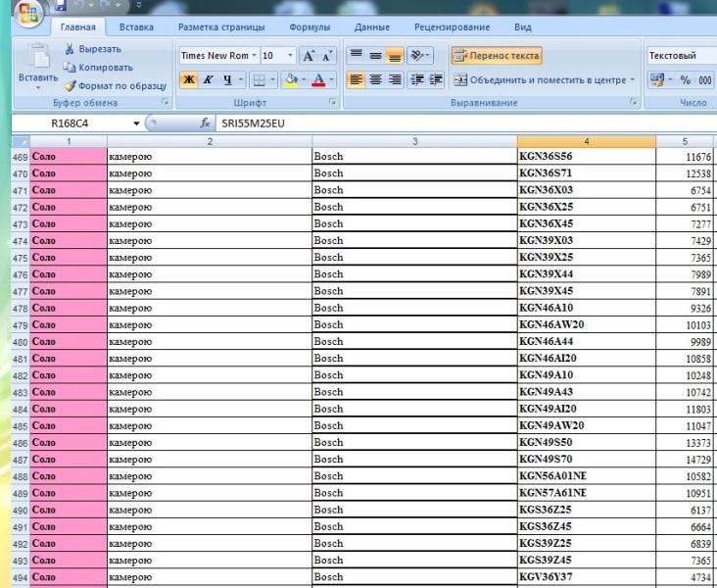Viewport: 717px width, 588px height.
Task: Increase indent icon
Action: (x=435, y=79)
